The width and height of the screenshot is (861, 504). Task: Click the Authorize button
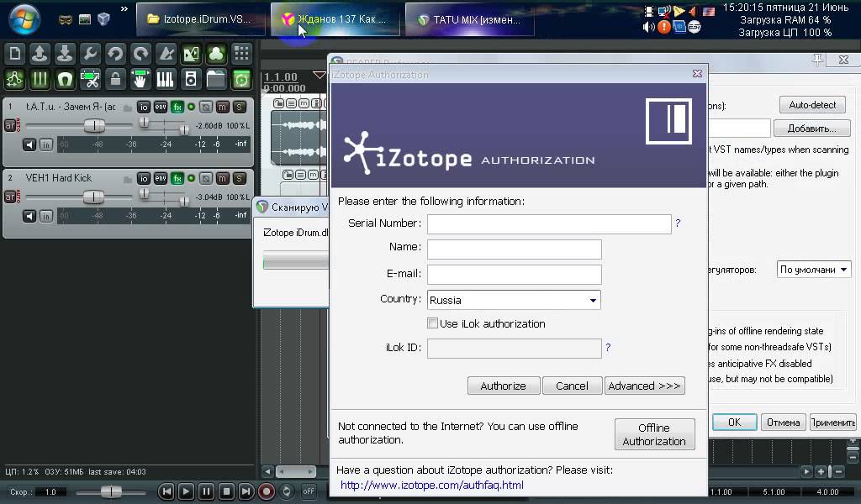[504, 386]
